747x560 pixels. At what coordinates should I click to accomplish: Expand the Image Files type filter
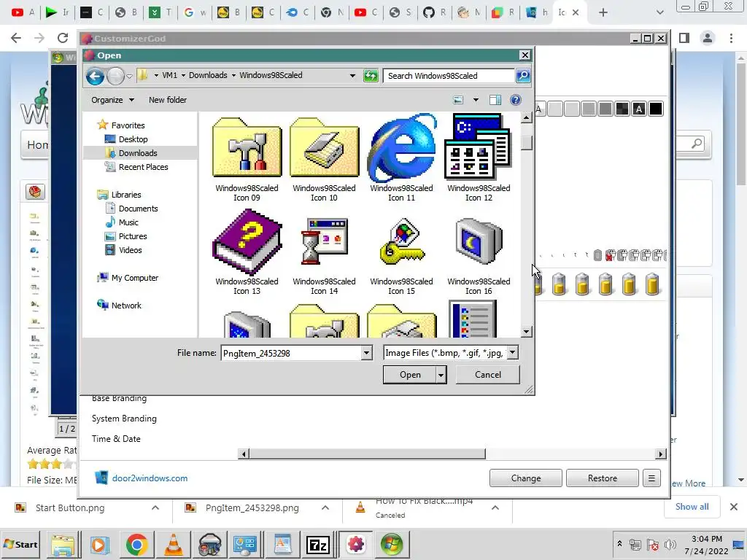point(512,352)
